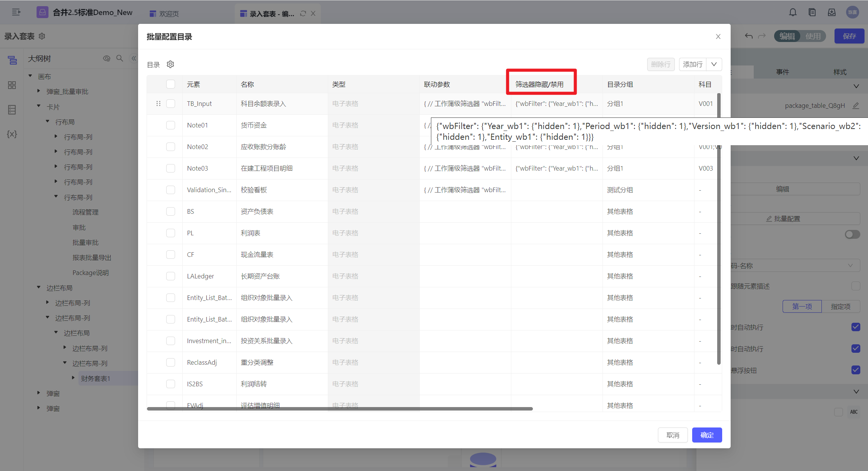Click the 确定 button
This screenshot has height=471, width=868.
click(x=707, y=435)
